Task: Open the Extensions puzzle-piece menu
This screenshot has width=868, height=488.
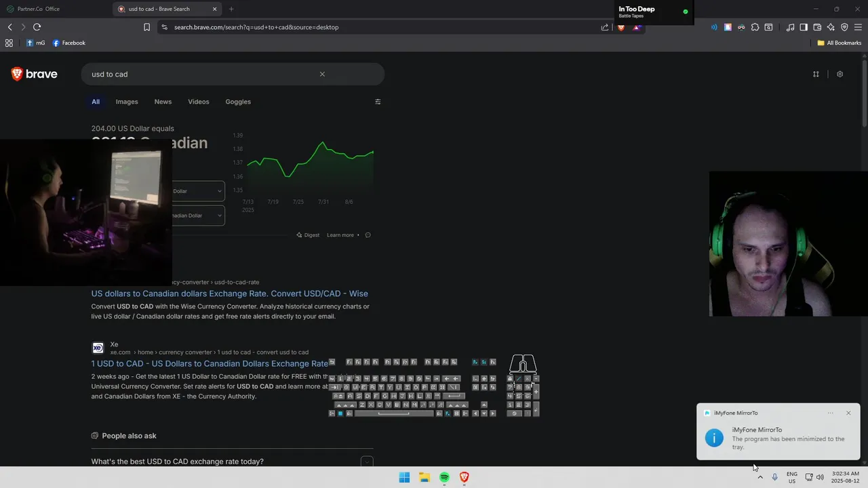Action: [755, 27]
